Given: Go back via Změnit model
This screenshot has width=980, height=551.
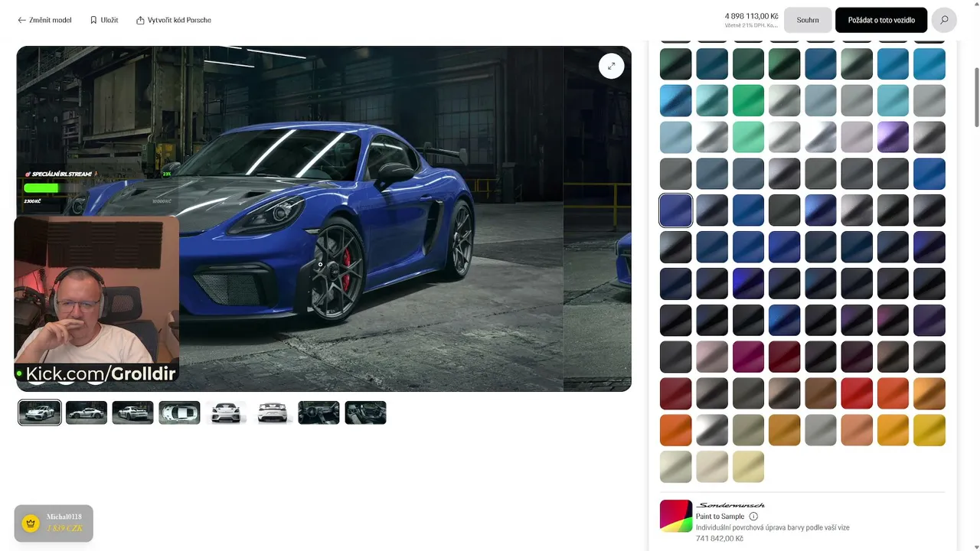Looking at the screenshot, I should point(44,20).
